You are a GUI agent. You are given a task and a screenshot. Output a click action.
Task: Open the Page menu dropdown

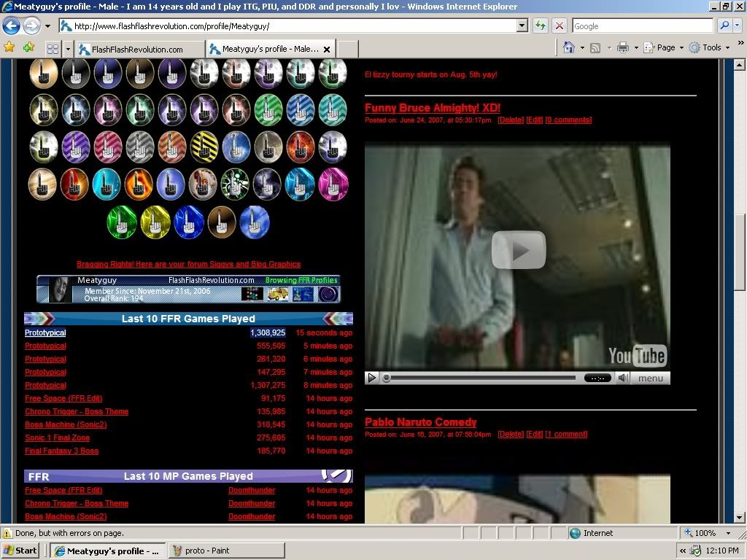click(x=670, y=47)
